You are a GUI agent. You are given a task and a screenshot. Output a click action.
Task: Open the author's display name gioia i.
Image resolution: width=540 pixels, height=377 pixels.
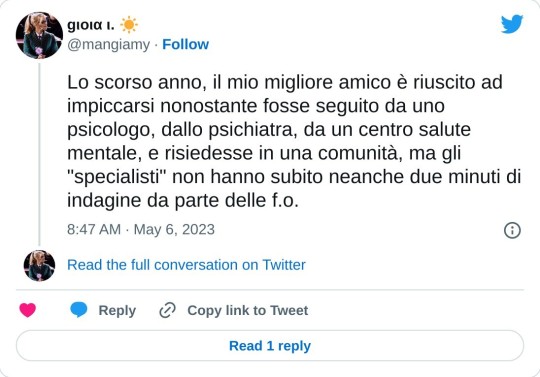pyautogui.click(x=91, y=25)
